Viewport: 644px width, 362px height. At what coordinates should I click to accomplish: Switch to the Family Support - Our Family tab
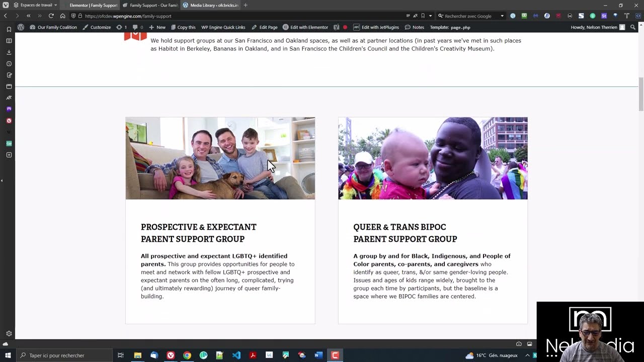pos(150,5)
